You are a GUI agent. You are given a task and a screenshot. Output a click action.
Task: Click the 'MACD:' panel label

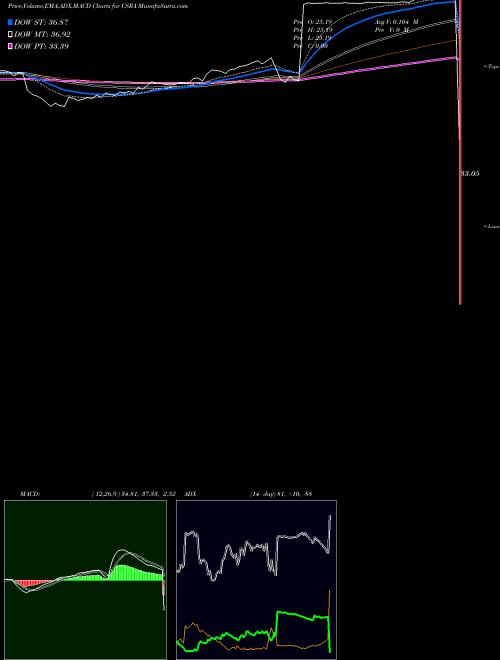pyautogui.click(x=30, y=494)
